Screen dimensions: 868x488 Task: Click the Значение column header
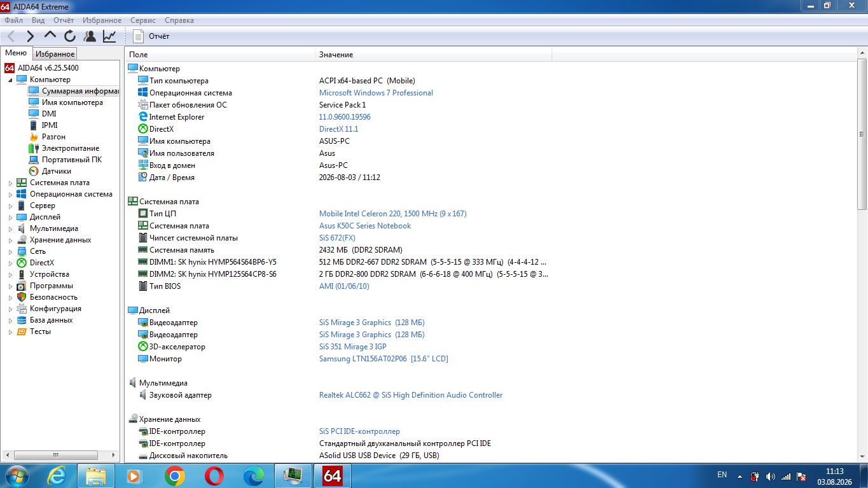click(433, 55)
